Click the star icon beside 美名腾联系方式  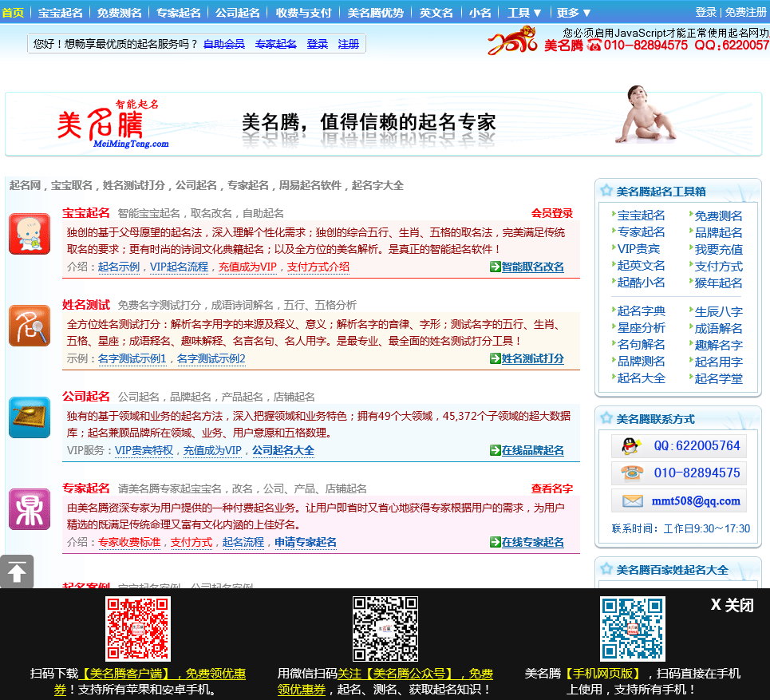click(x=606, y=418)
